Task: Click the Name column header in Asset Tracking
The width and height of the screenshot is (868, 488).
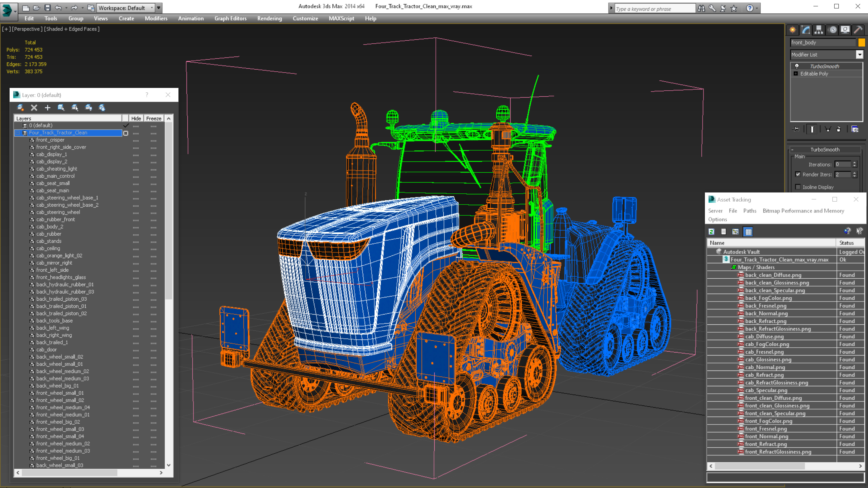Action: tap(771, 243)
